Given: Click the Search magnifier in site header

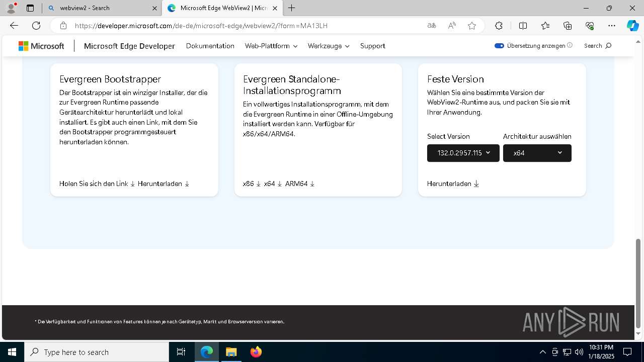Looking at the screenshot, I should pyautogui.click(x=608, y=46).
